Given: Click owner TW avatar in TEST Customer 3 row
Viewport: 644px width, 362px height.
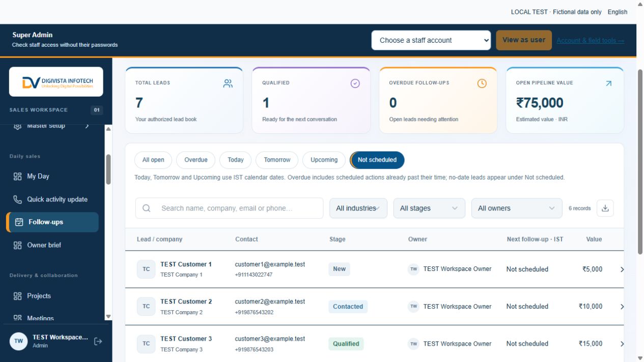Looking at the screenshot, I should point(413,344).
